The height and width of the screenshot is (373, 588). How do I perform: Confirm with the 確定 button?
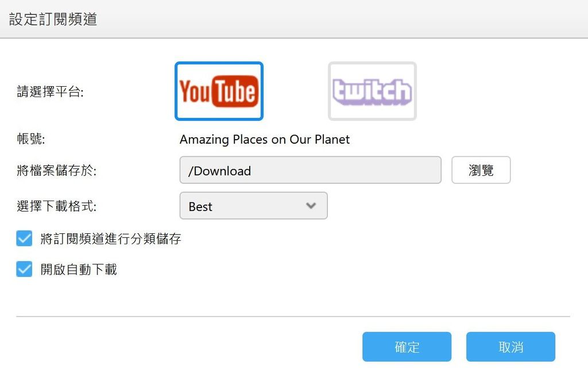(407, 347)
